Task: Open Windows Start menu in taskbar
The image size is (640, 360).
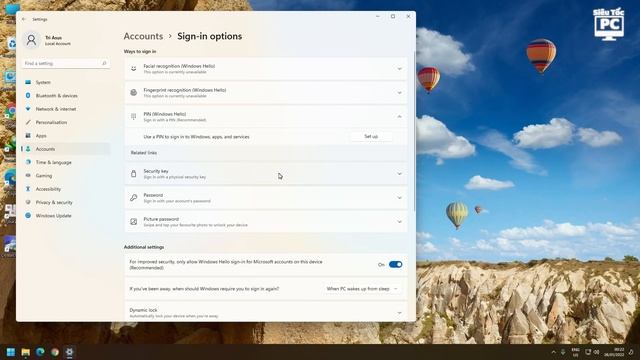Action: tap(11, 352)
